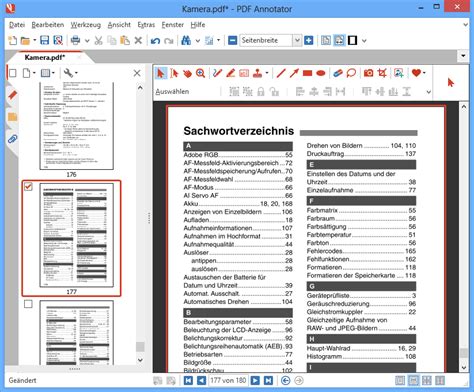Click the back navigation circle arrow

[285, 380]
